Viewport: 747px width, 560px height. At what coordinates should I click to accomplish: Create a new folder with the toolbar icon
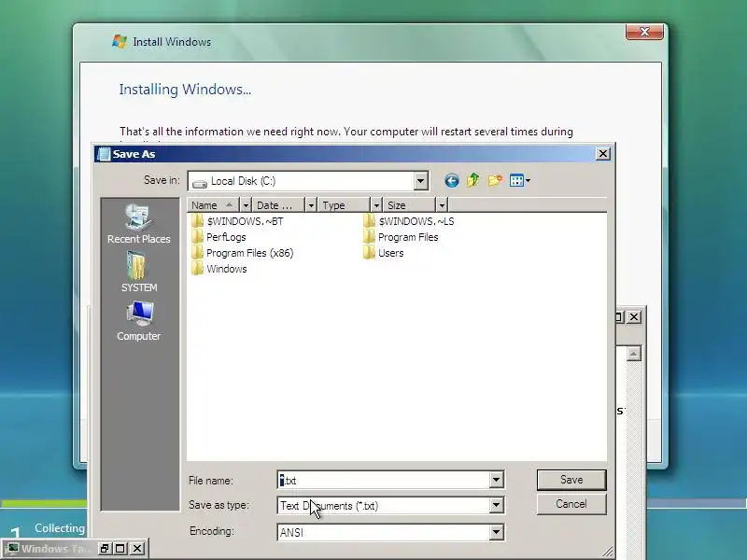[495, 180]
